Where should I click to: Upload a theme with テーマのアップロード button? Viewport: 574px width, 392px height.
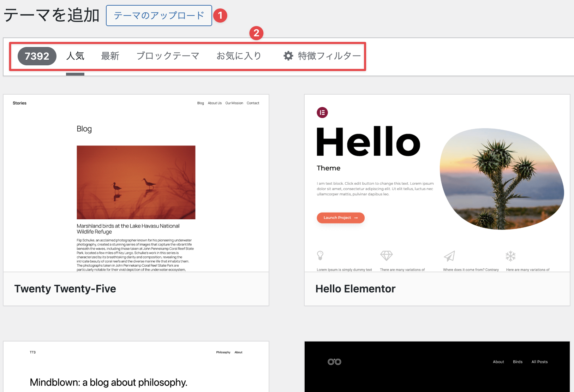(159, 16)
